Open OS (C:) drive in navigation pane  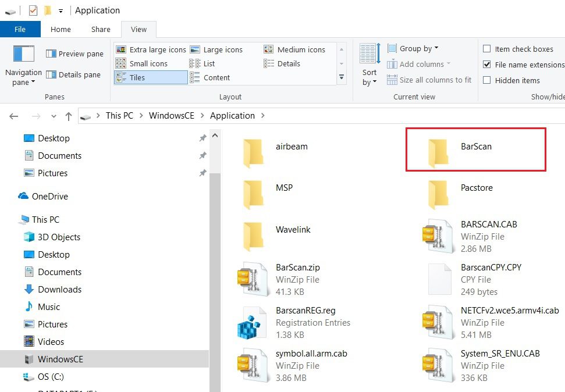pyautogui.click(x=44, y=376)
